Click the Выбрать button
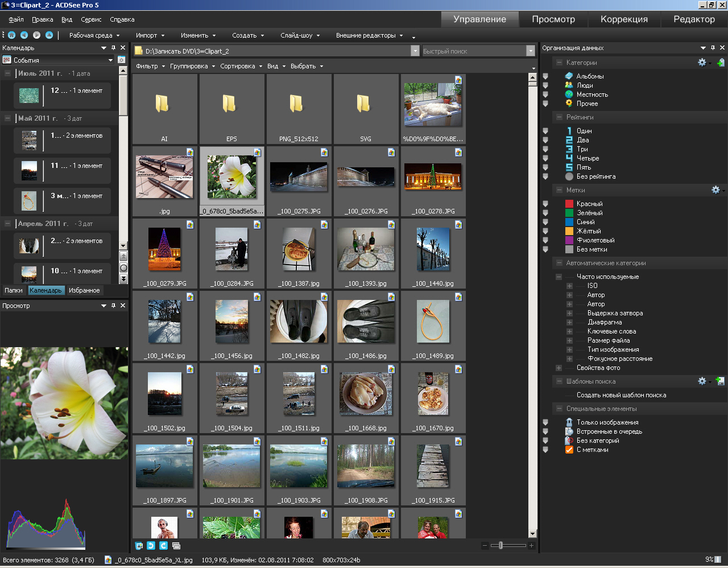The image size is (728, 568). [x=307, y=66]
